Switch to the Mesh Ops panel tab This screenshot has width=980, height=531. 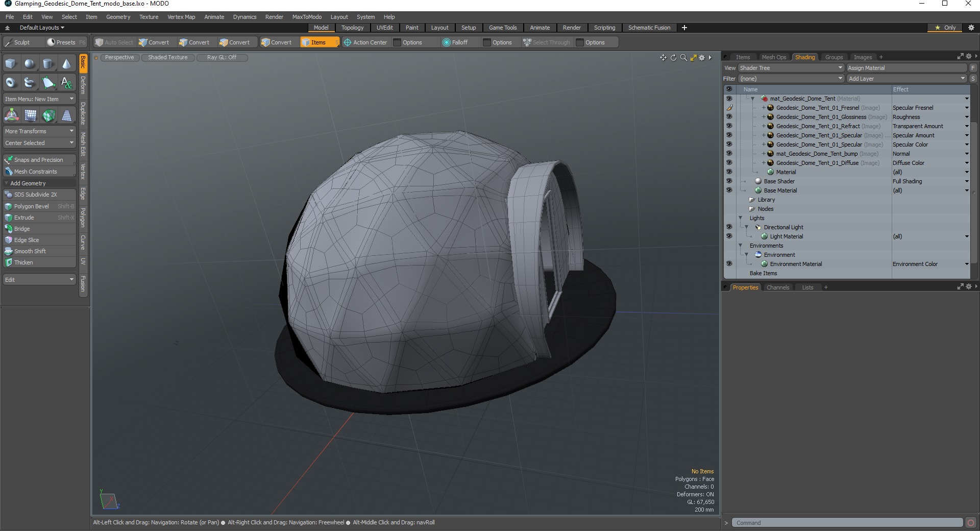pos(774,57)
